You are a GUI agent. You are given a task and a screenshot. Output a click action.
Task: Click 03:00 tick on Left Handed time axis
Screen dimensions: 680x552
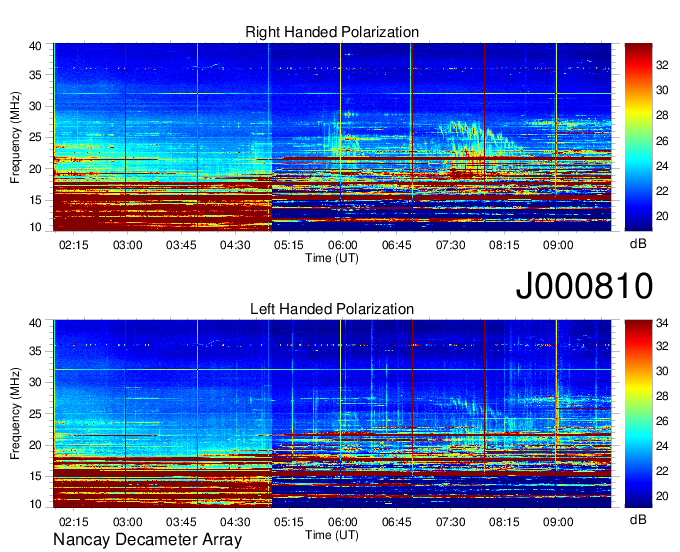point(128,522)
